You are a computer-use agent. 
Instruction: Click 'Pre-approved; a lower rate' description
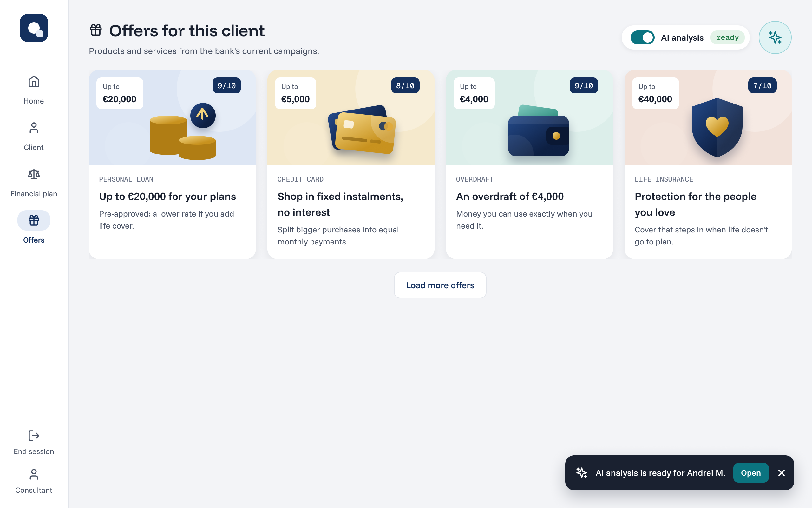tap(167, 220)
